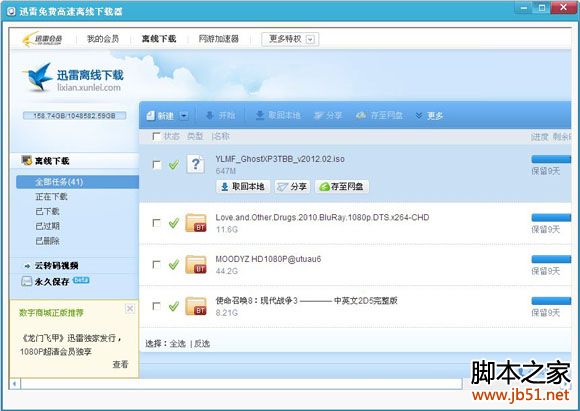This screenshot has height=411, width=580.
Task: Click the horizontal scrollbar left arrow
Action: pyautogui.click(x=15, y=383)
